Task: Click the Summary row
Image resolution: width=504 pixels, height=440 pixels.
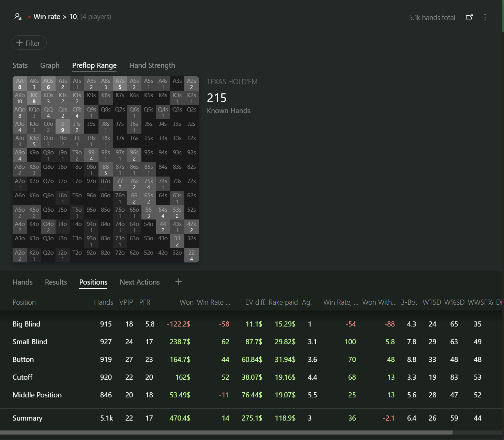Action: [x=251, y=418]
